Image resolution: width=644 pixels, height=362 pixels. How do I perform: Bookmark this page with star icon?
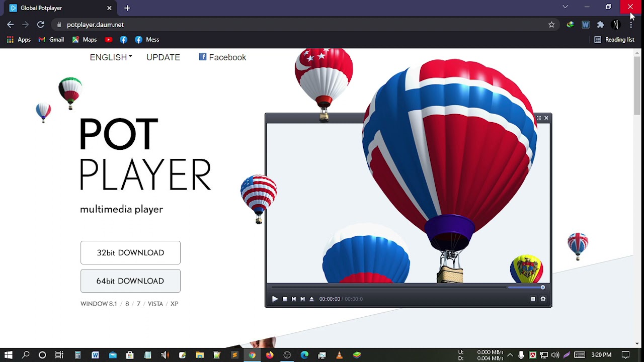(x=551, y=25)
